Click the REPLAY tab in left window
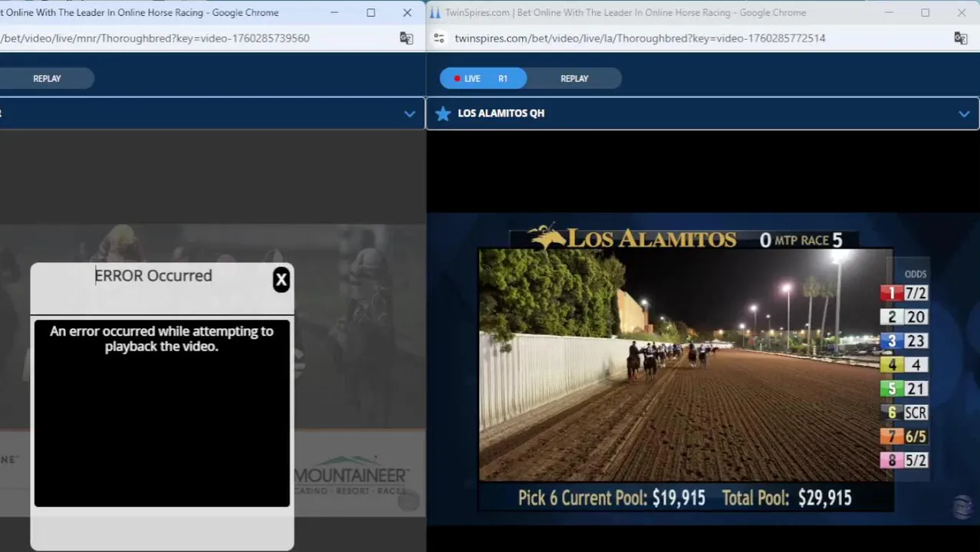The image size is (980, 552). (47, 78)
